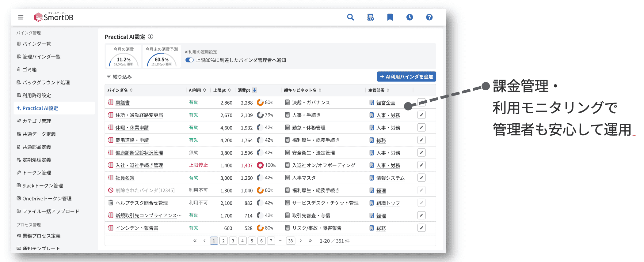Click edit pencil for 住所・通勤経路変更届 row
This screenshot has width=644, height=262.
421,115
